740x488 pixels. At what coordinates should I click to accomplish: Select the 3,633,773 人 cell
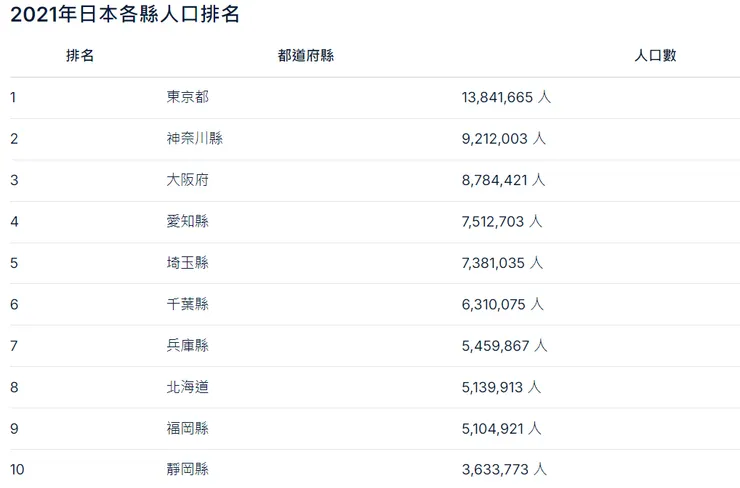(x=504, y=468)
